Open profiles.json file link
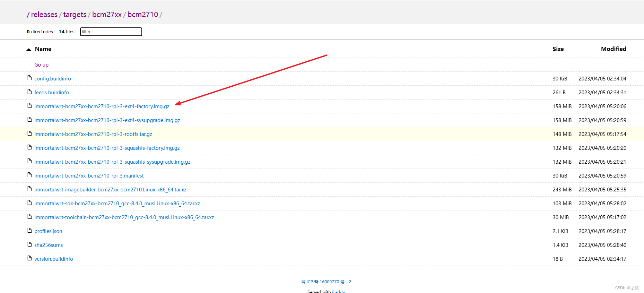Viewport: 644px width, 293px height. pyautogui.click(x=48, y=231)
